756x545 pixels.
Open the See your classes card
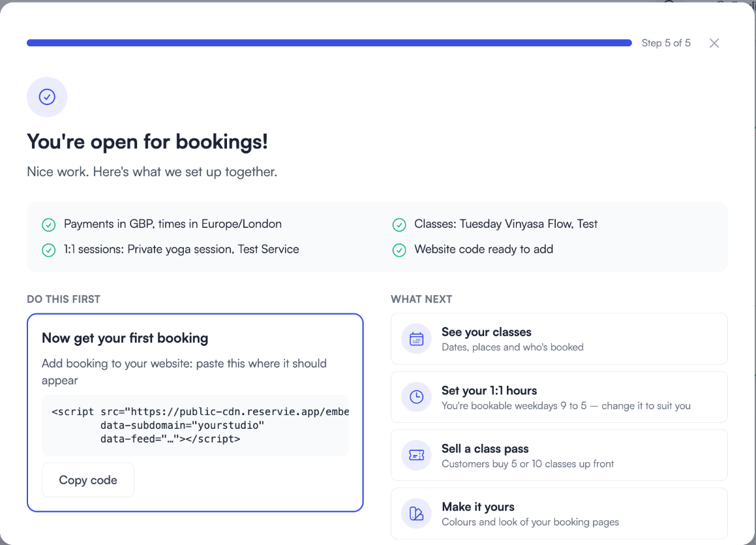tap(559, 339)
